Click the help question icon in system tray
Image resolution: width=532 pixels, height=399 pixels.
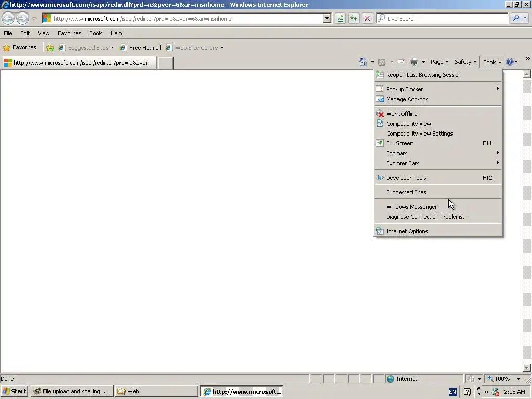pyautogui.click(x=467, y=392)
